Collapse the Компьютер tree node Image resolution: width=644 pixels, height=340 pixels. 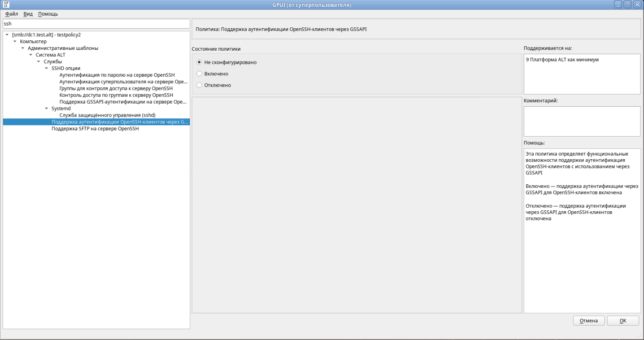point(15,41)
